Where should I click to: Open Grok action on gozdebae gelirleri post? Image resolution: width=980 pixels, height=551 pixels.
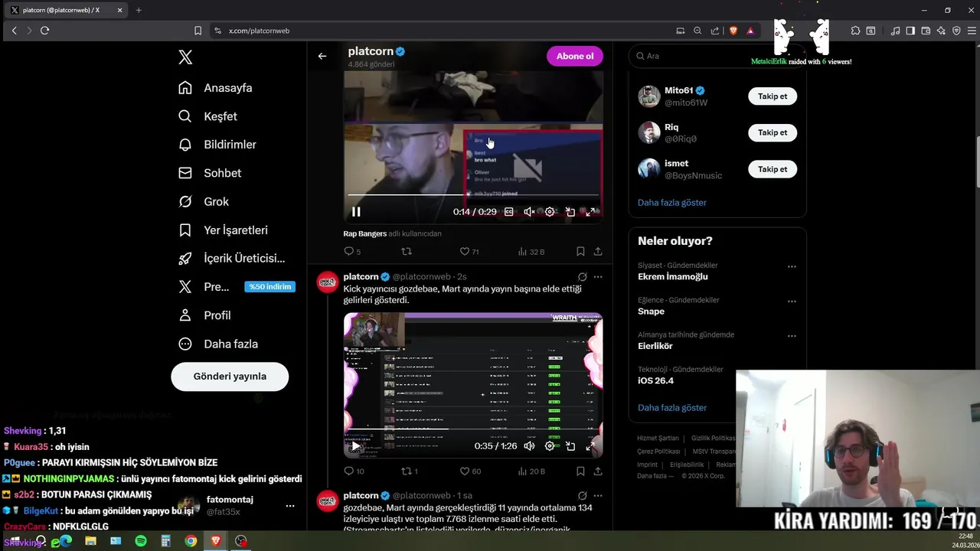click(583, 277)
